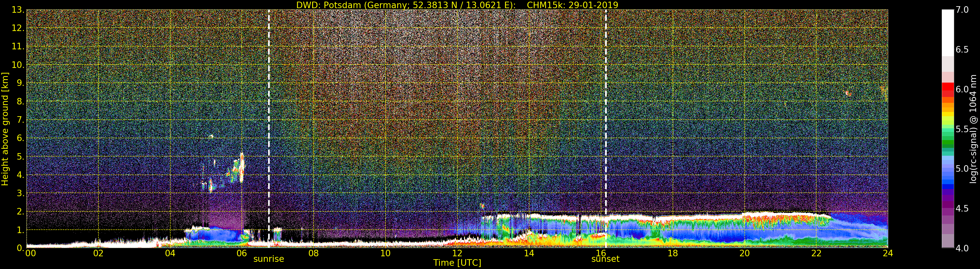Click the y-axis tick label '2.'

pyautogui.click(x=20, y=212)
